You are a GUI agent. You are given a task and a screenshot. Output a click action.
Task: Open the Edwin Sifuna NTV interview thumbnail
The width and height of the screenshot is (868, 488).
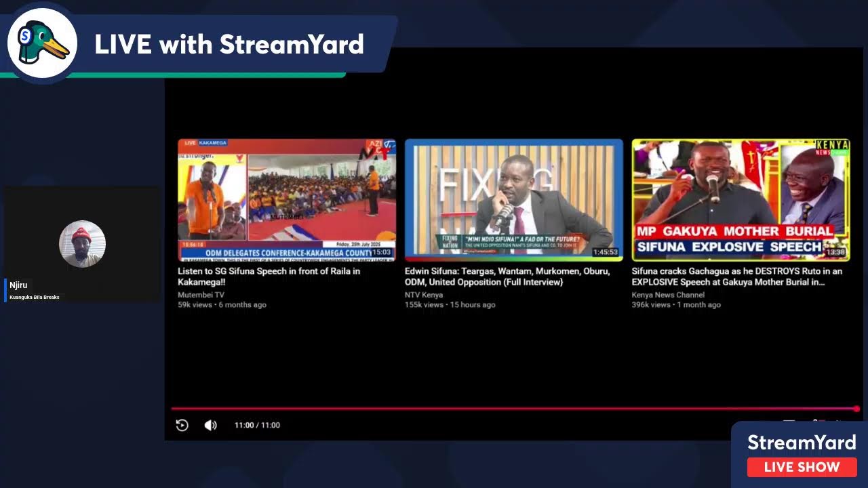click(x=514, y=200)
